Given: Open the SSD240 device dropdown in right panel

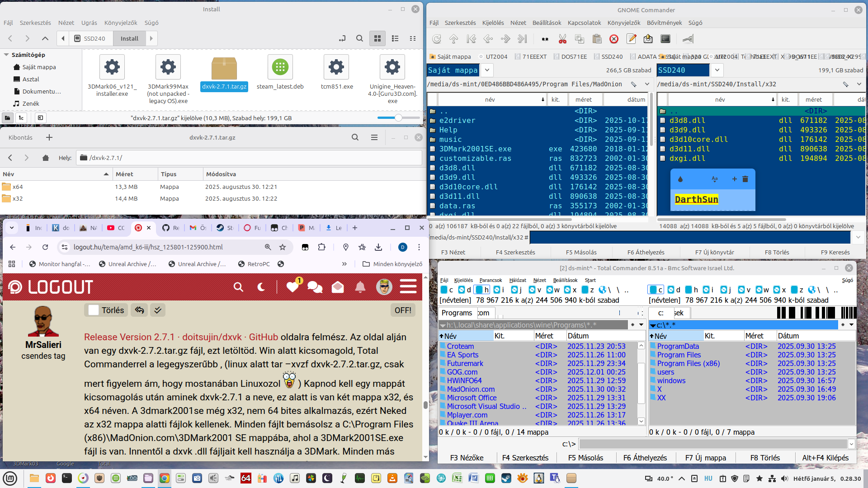Looking at the screenshot, I should point(717,70).
